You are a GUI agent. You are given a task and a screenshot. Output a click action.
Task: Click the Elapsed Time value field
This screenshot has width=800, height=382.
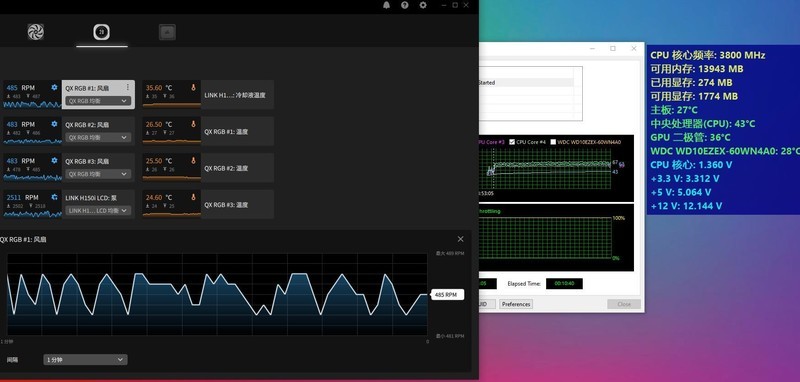click(x=564, y=284)
